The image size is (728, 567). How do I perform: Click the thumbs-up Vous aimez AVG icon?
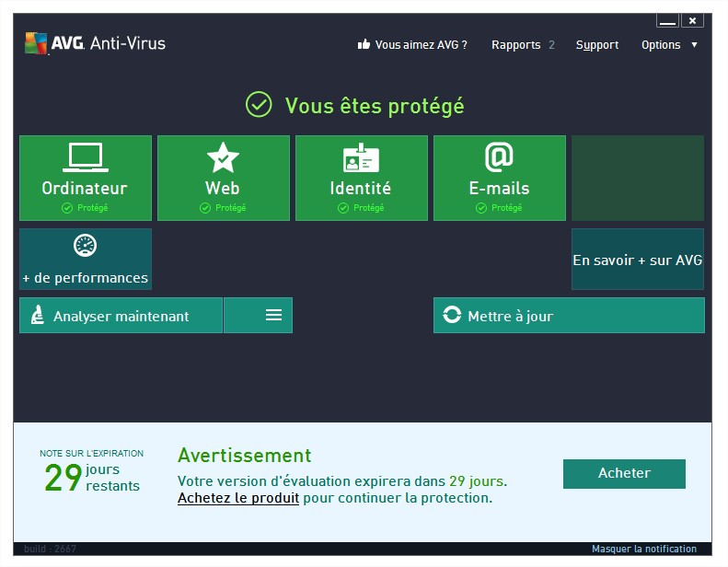(364, 44)
